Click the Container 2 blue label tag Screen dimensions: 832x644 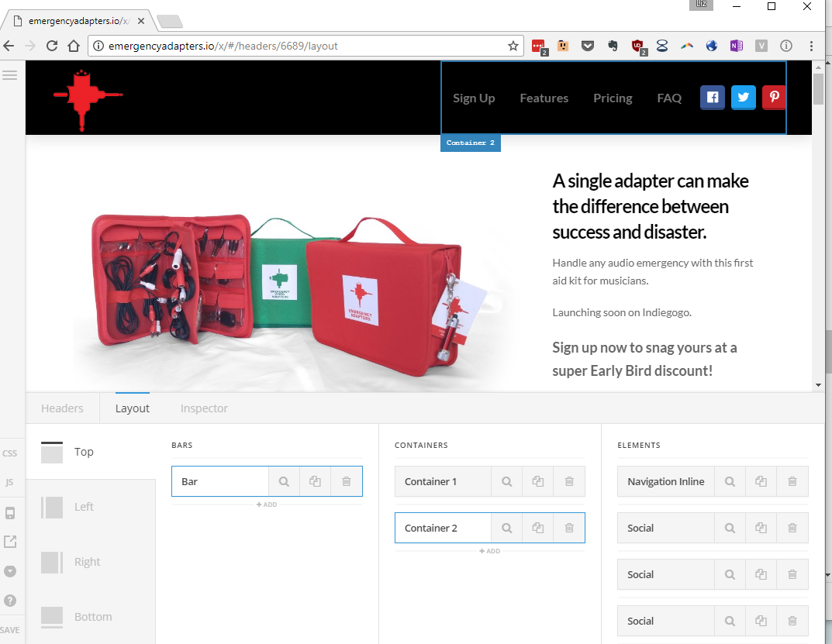point(471,143)
